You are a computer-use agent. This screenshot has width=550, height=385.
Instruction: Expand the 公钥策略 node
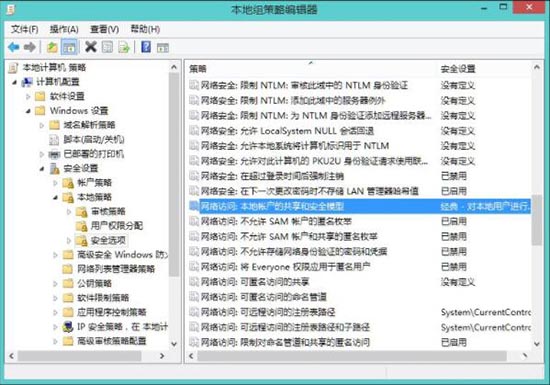point(55,284)
